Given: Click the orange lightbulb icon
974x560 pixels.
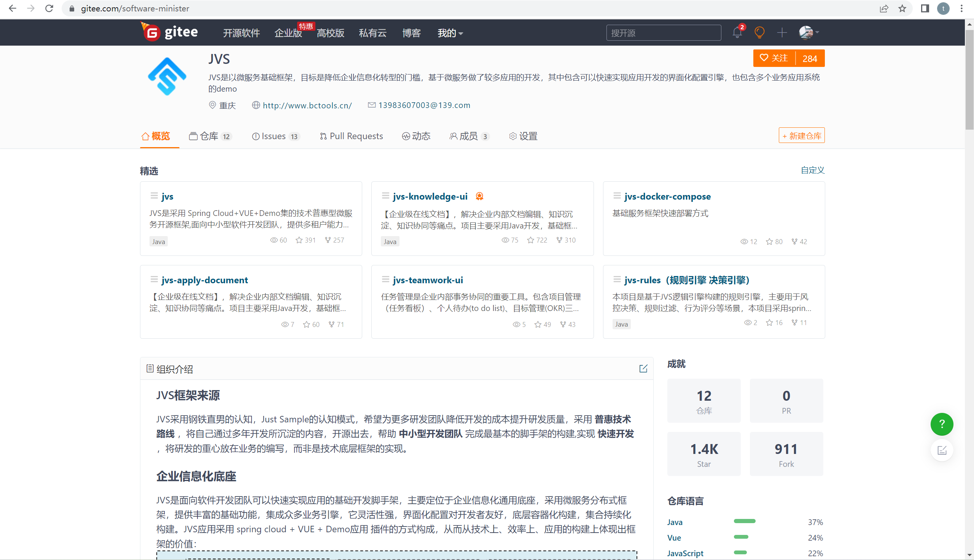Looking at the screenshot, I should click(x=759, y=32).
